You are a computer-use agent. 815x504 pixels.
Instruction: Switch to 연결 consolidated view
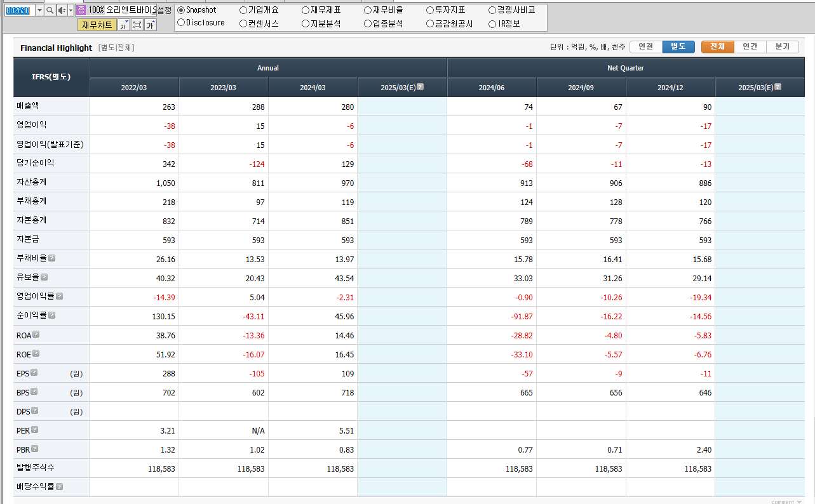point(646,47)
